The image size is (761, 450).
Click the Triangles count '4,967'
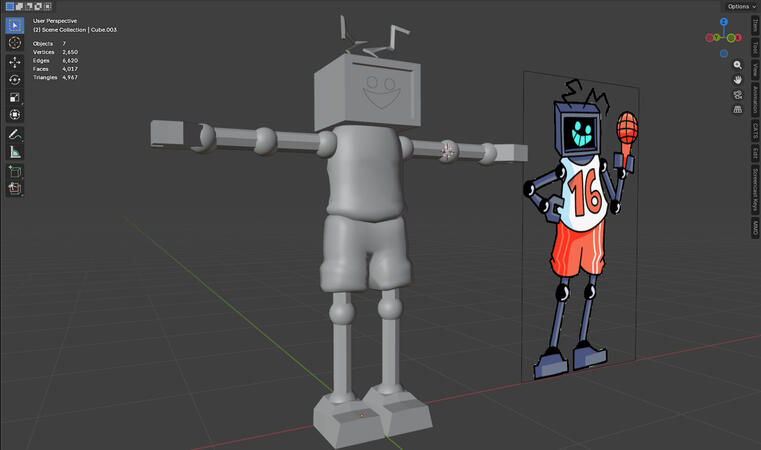70,77
